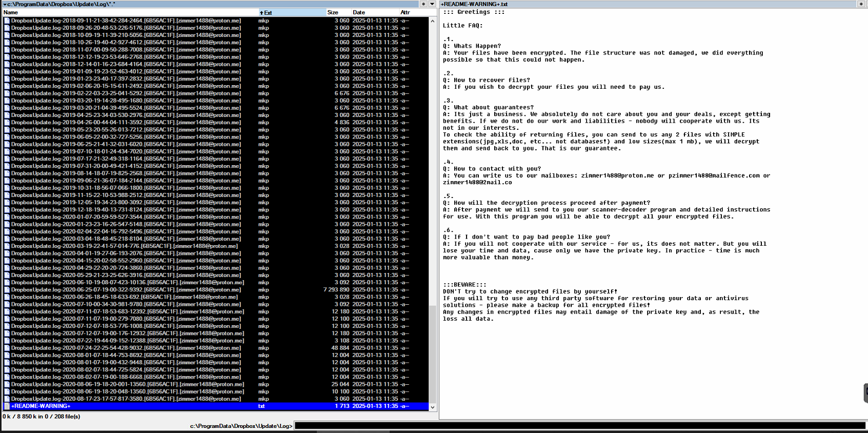The height and width of the screenshot is (433, 868).
Task: Click the file icon of DropboxUpdate.log-2018-11-07-00-09-50-288-7008
Action: coord(7,50)
